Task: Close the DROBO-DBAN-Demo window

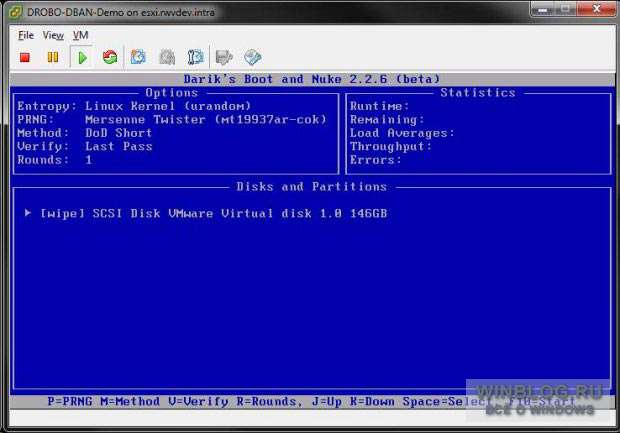Action: point(596,9)
